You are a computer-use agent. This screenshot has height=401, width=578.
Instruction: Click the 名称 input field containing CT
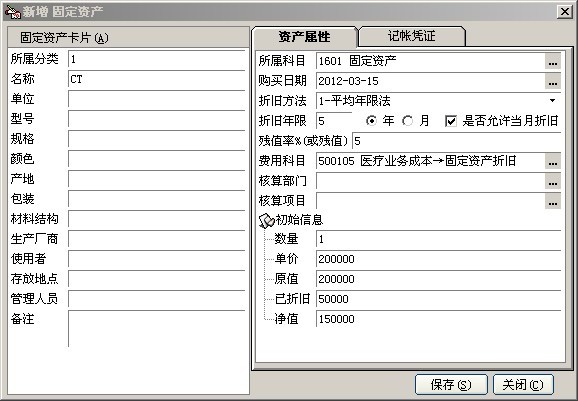tap(156, 79)
